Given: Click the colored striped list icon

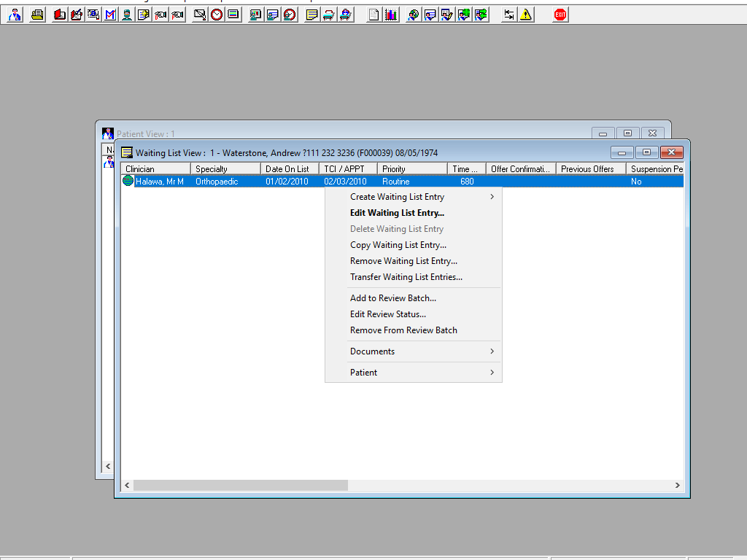Looking at the screenshot, I should [x=233, y=15].
